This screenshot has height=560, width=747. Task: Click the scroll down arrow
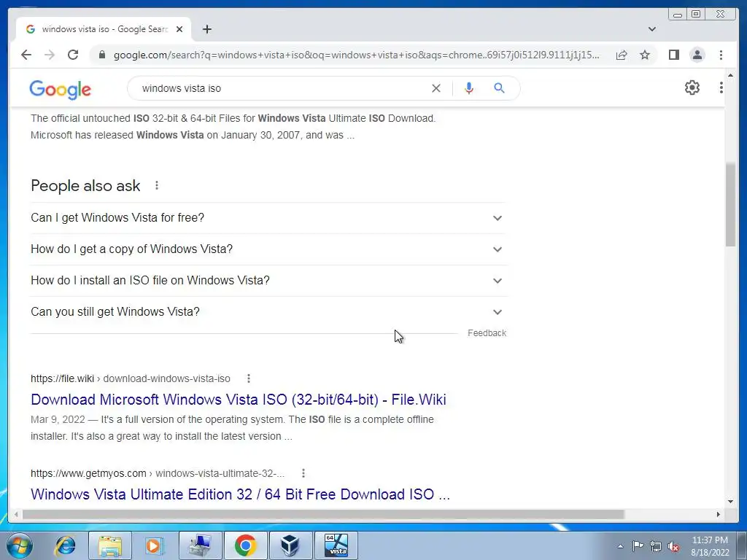[x=730, y=501]
